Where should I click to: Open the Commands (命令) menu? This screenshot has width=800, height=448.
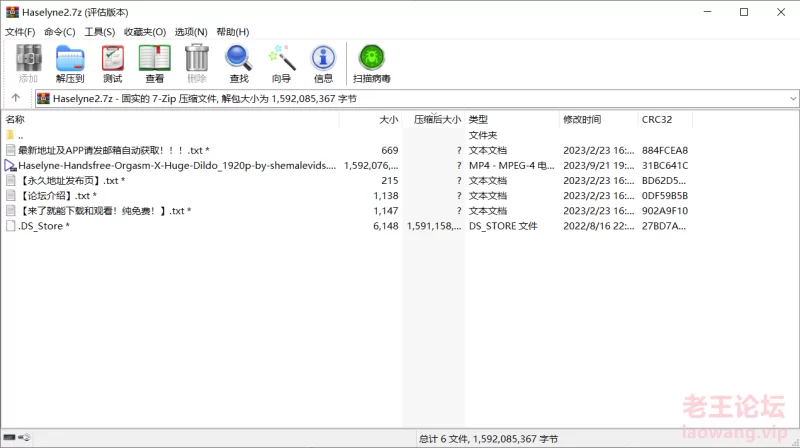(x=60, y=32)
